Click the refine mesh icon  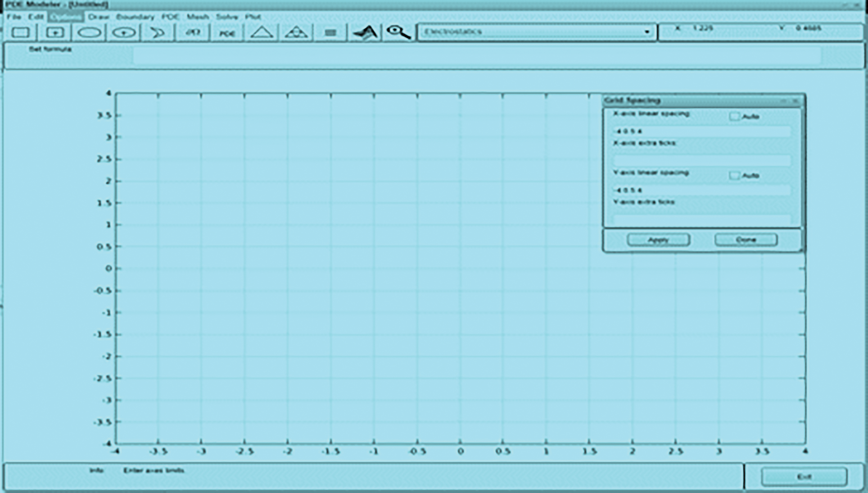[x=296, y=32]
